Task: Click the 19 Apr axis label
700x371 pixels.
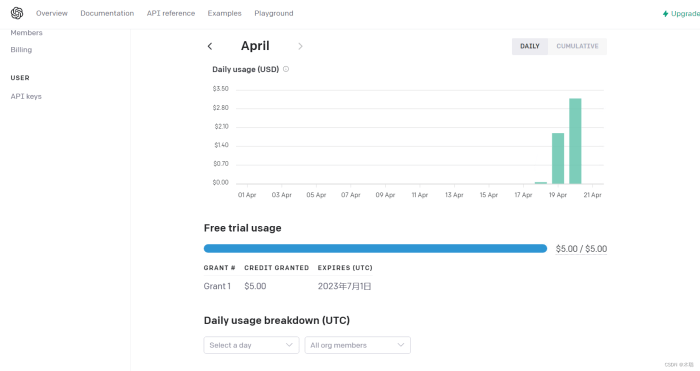Action: pyautogui.click(x=558, y=195)
